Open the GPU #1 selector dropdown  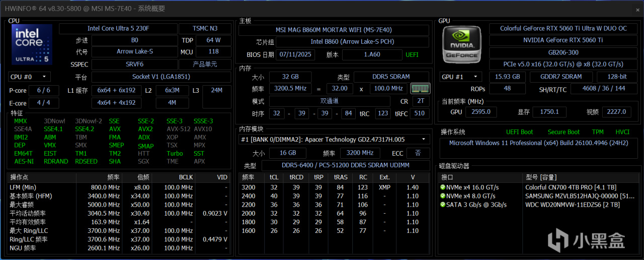click(x=460, y=77)
